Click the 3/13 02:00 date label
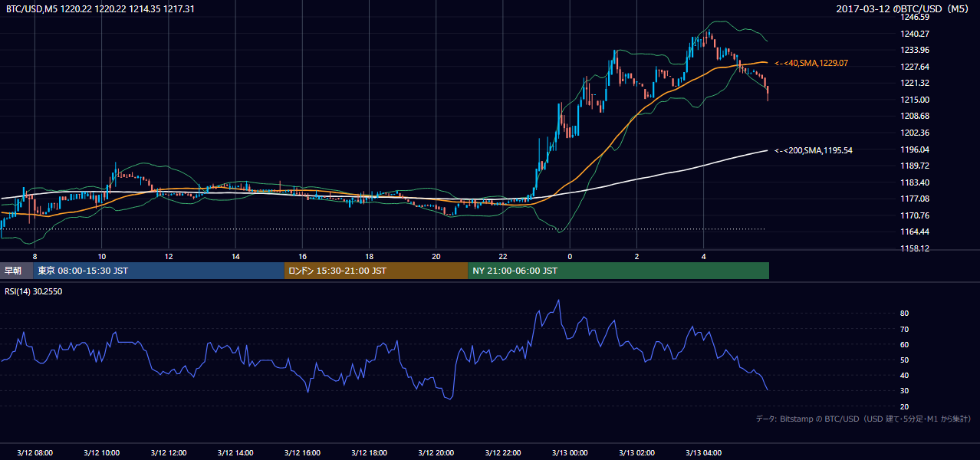The image size is (980, 460). [636, 453]
